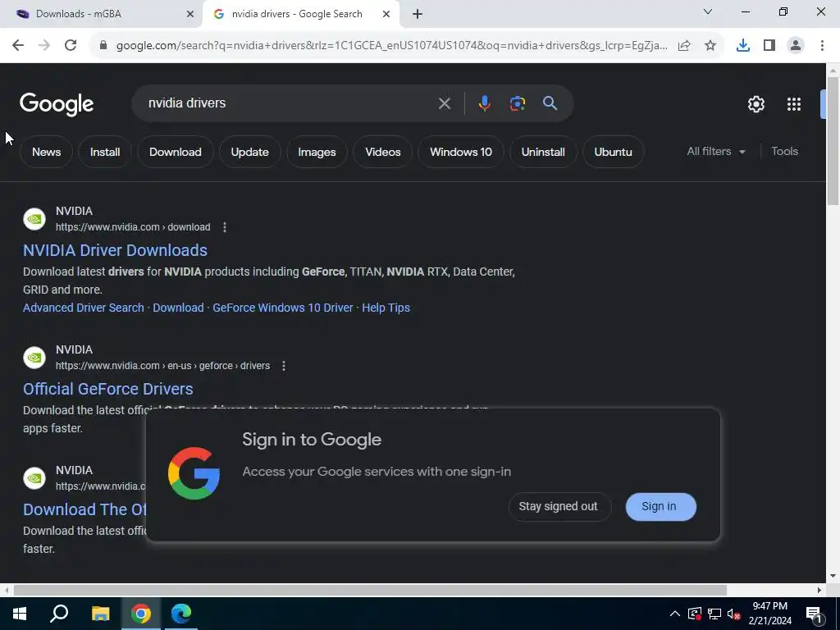The height and width of the screenshot is (630, 840).
Task: Select the Ubuntu filter chip
Action: [613, 152]
